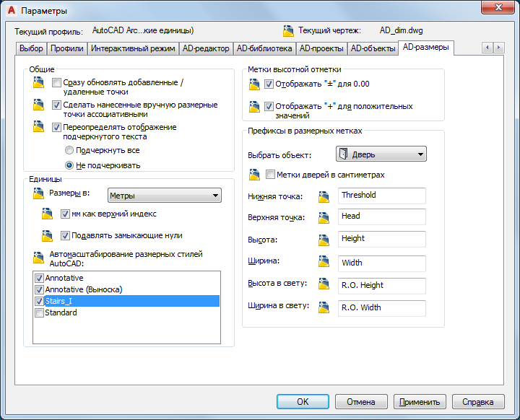The height and width of the screenshot is (420, 520).
Task: Open 'AD-редактор' tab
Action: [x=206, y=49]
